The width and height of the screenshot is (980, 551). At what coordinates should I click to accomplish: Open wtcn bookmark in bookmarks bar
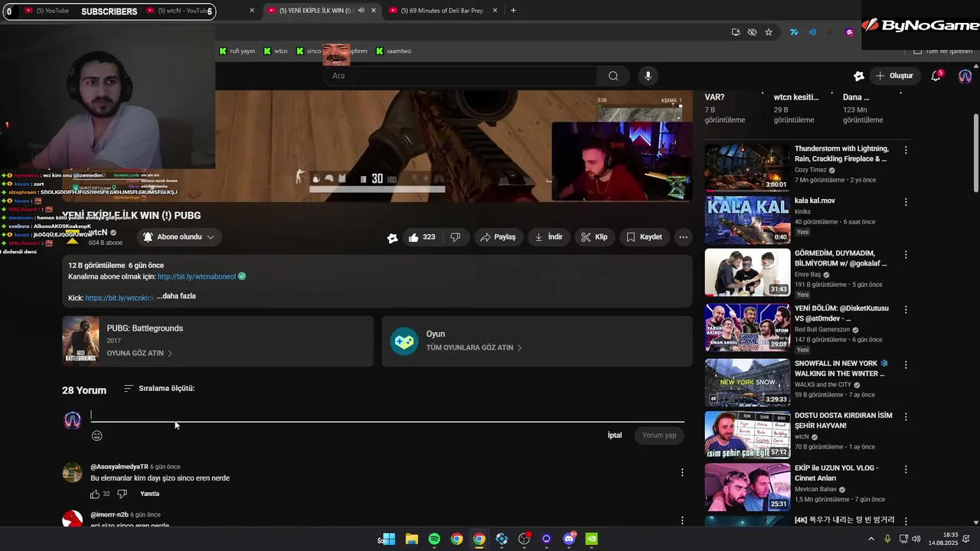[x=276, y=51]
